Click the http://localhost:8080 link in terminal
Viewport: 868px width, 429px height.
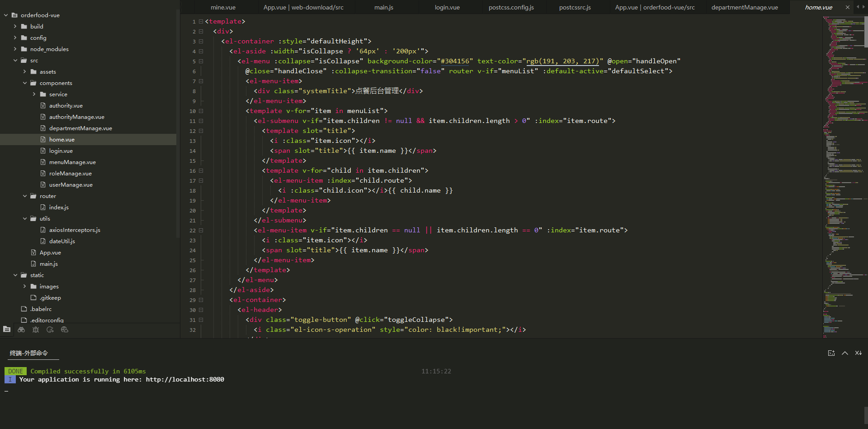(185, 380)
